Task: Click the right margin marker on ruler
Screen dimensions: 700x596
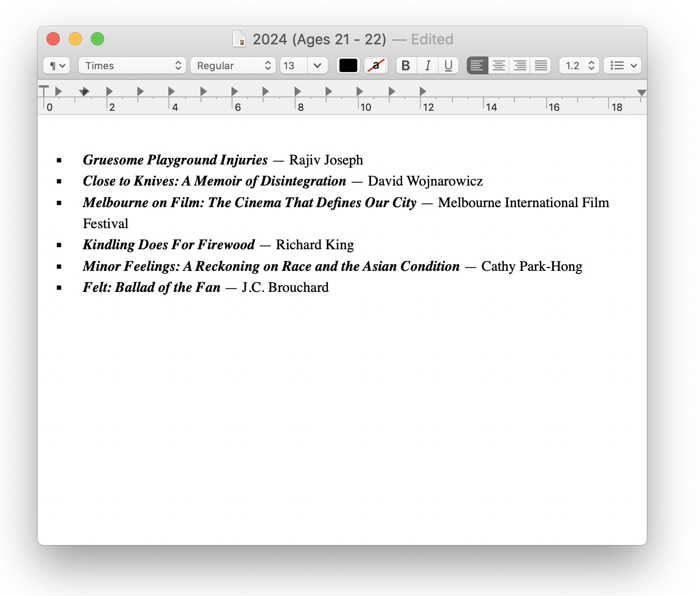Action: pyautogui.click(x=641, y=93)
